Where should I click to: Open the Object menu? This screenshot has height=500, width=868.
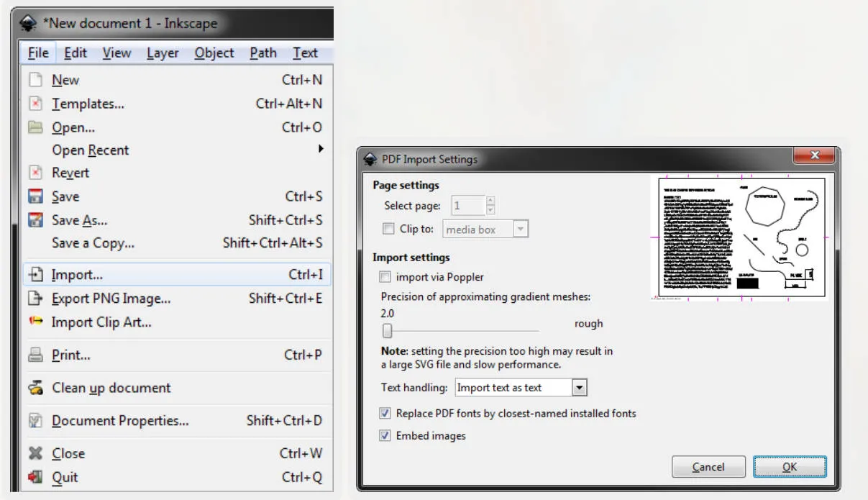(214, 53)
